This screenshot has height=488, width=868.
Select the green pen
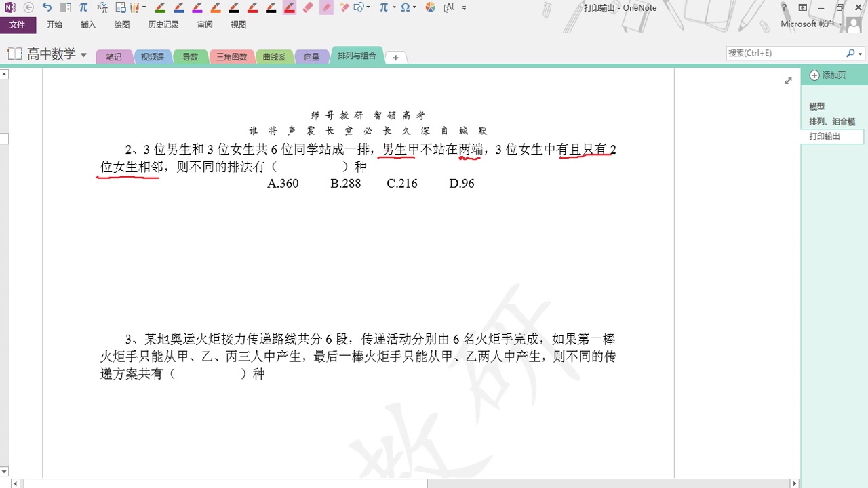pyautogui.click(x=160, y=7)
